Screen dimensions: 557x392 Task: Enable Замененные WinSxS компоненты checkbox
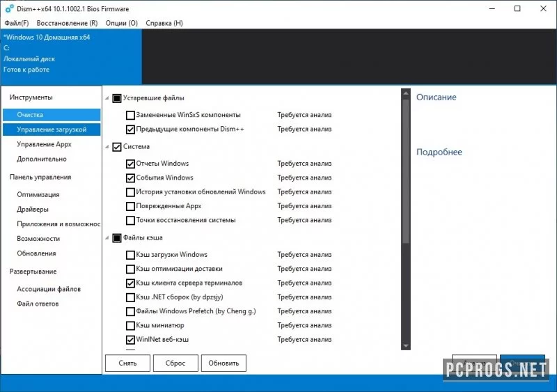pyautogui.click(x=130, y=115)
